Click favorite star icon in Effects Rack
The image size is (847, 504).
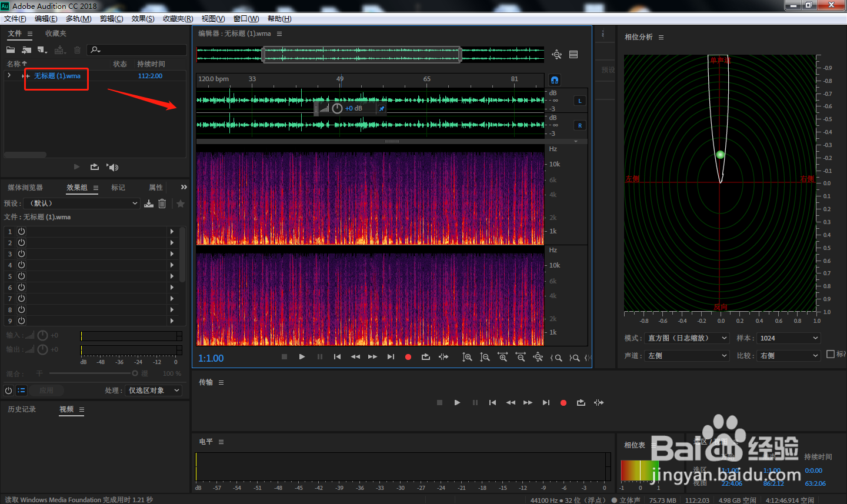tap(181, 203)
